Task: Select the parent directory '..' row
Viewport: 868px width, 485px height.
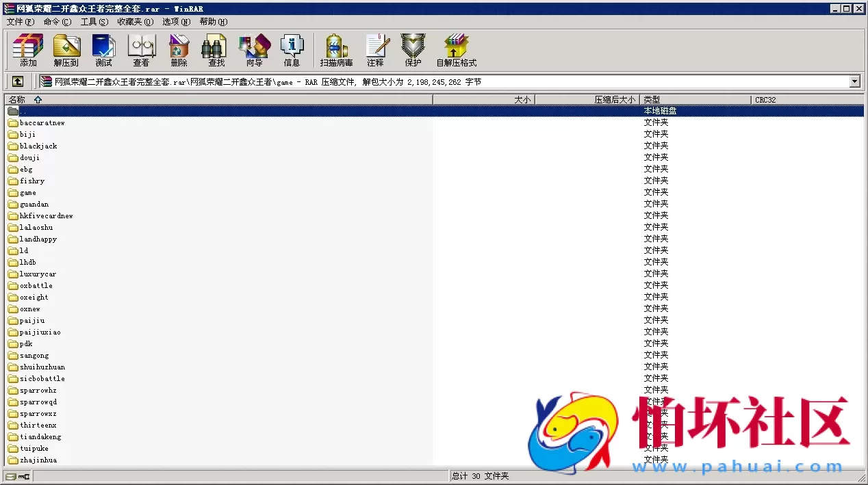Action: (x=23, y=111)
